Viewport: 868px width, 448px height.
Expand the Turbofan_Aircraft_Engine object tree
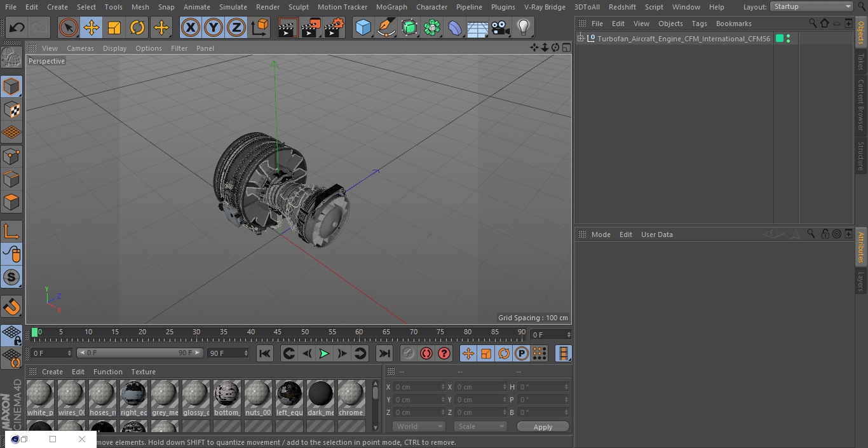click(580, 39)
